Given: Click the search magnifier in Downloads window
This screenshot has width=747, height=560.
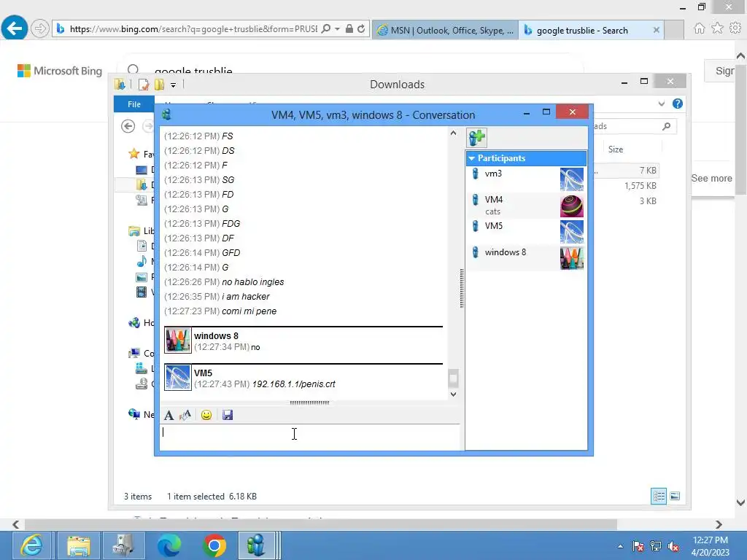Looking at the screenshot, I should [666, 126].
